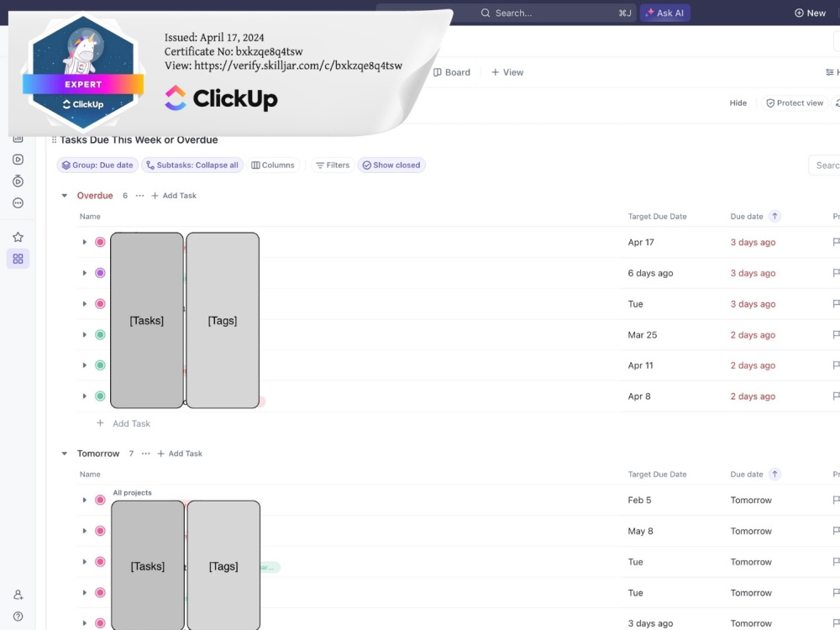Open the Ask AI assistant
The height and width of the screenshot is (630, 840).
[664, 13]
